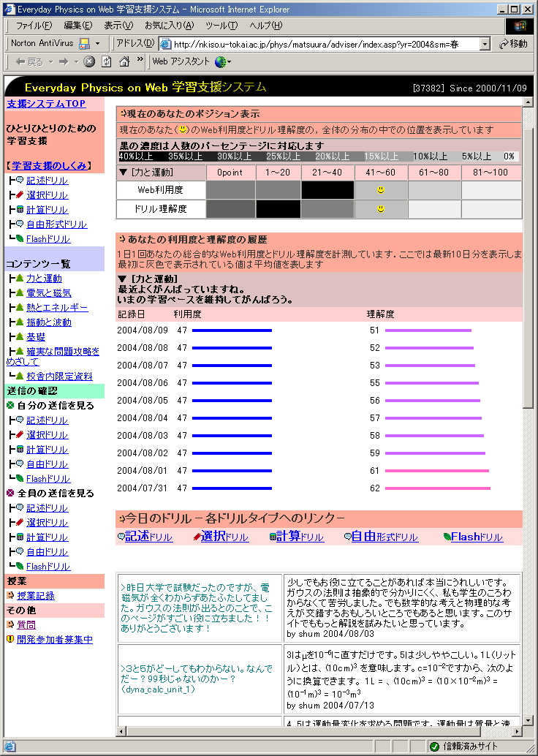Click the Home icon in toolbar
Viewport: 538px width, 756px height.
(x=124, y=61)
